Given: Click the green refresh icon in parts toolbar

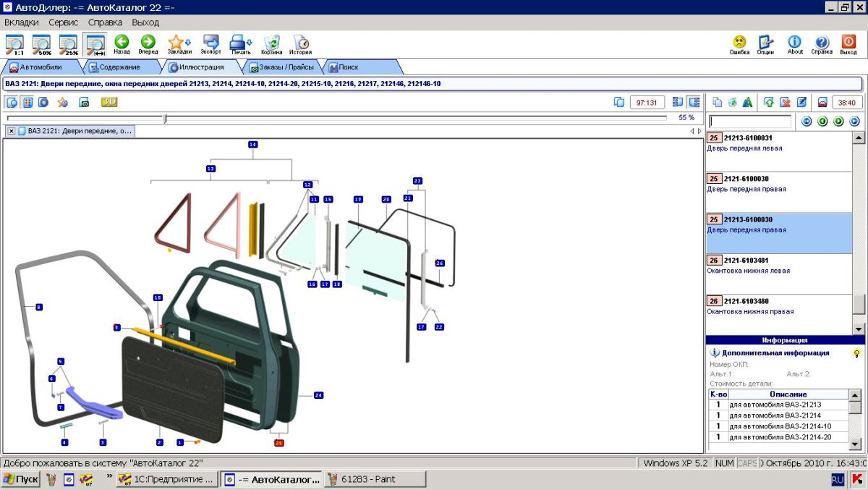Looking at the screenshot, I should pyautogui.click(x=733, y=102).
